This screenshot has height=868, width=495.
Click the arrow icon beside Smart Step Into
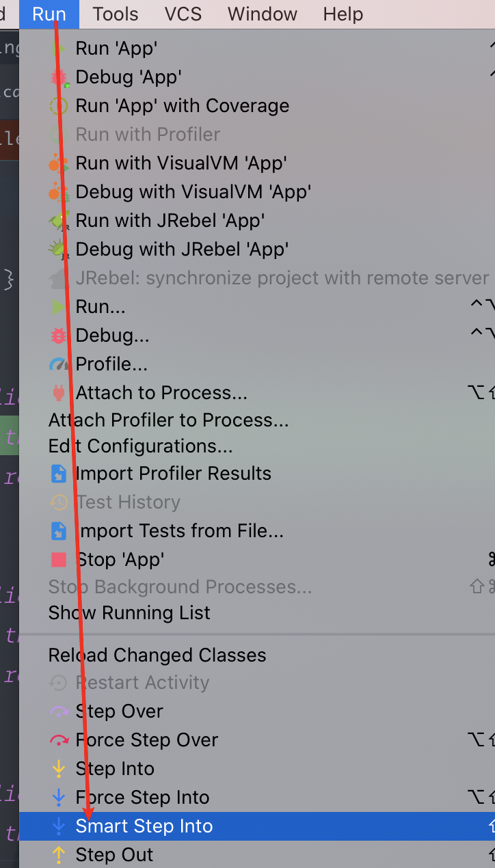59,826
